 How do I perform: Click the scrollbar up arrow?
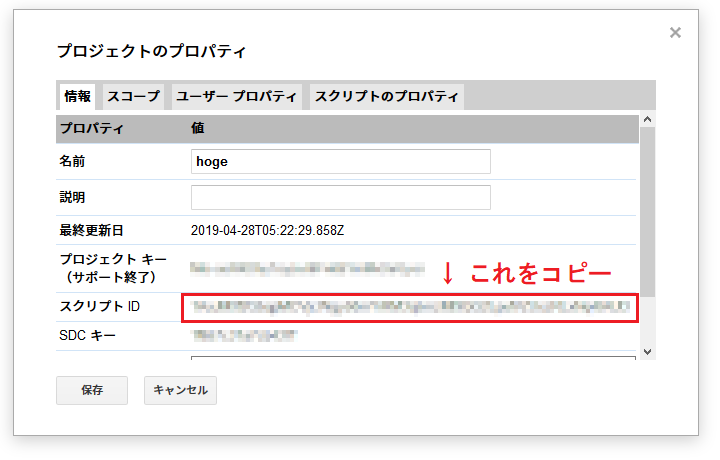pos(647,119)
